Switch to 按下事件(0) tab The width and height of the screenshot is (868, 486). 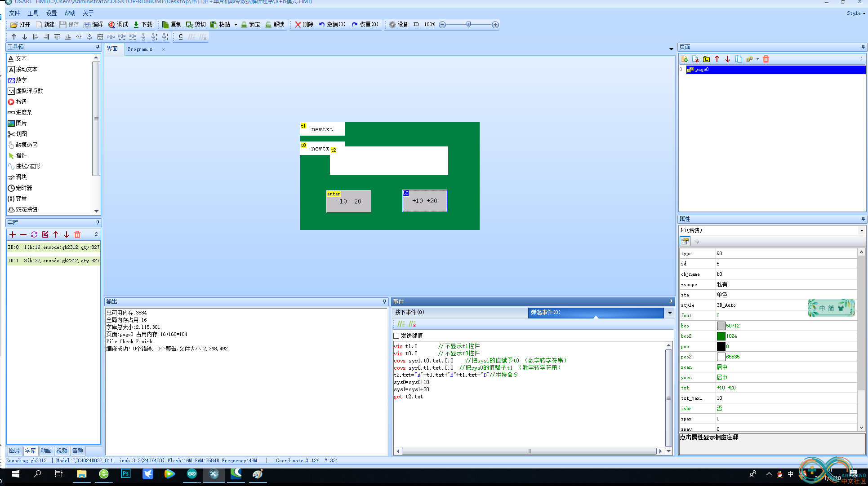pos(460,312)
